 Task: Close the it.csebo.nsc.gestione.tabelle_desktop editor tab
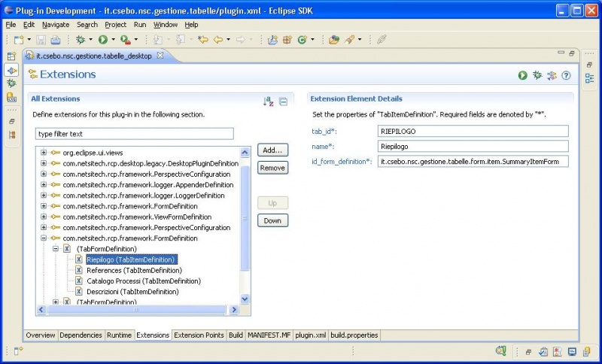[x=160, y=56]
